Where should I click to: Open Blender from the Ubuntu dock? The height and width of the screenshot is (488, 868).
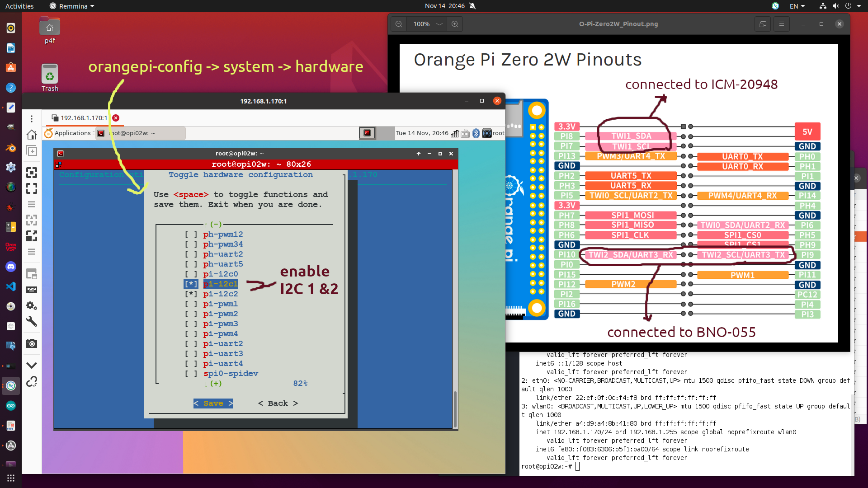[11, 147]
